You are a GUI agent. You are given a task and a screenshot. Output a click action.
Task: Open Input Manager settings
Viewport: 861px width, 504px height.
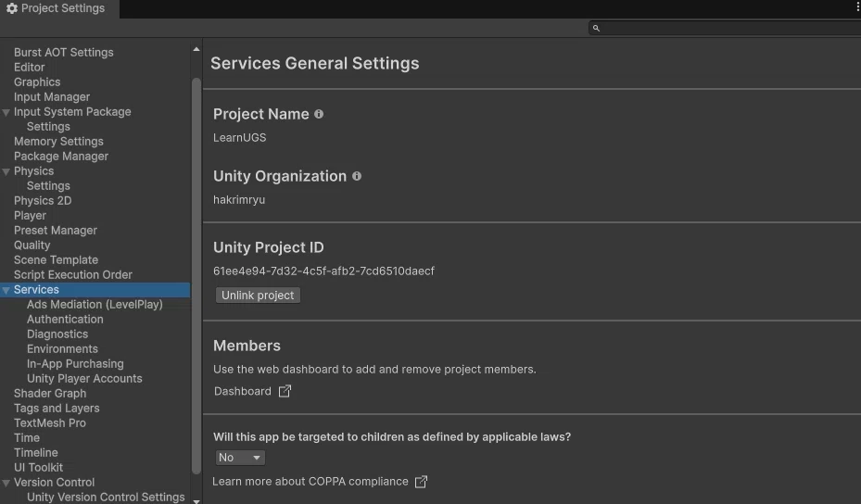pyautogui.click(x=52, y=96)
